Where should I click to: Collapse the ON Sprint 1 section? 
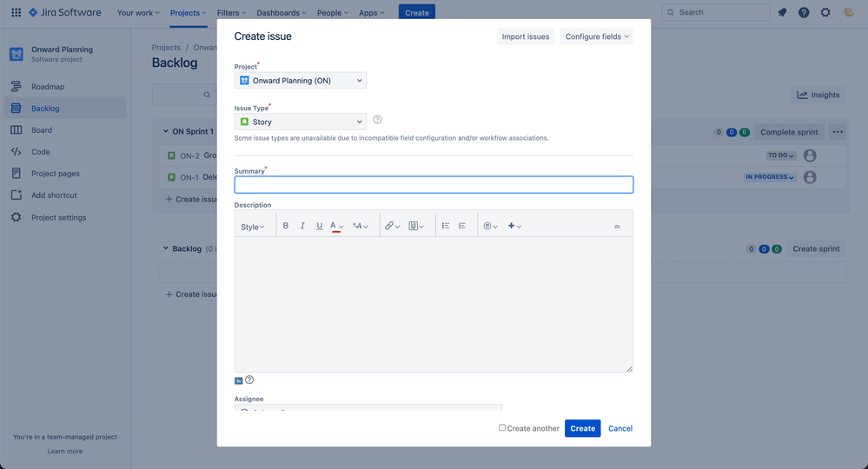click(x=165, y=131)
